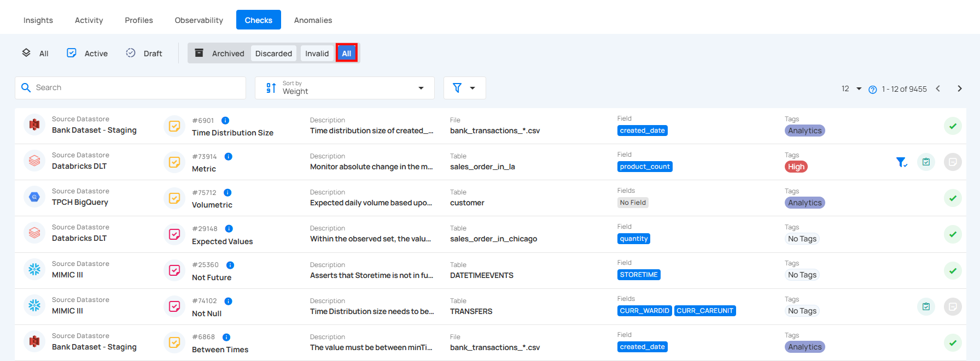Click into the Search field
Viewport: 980px width, 361px height.
(130, 87)
